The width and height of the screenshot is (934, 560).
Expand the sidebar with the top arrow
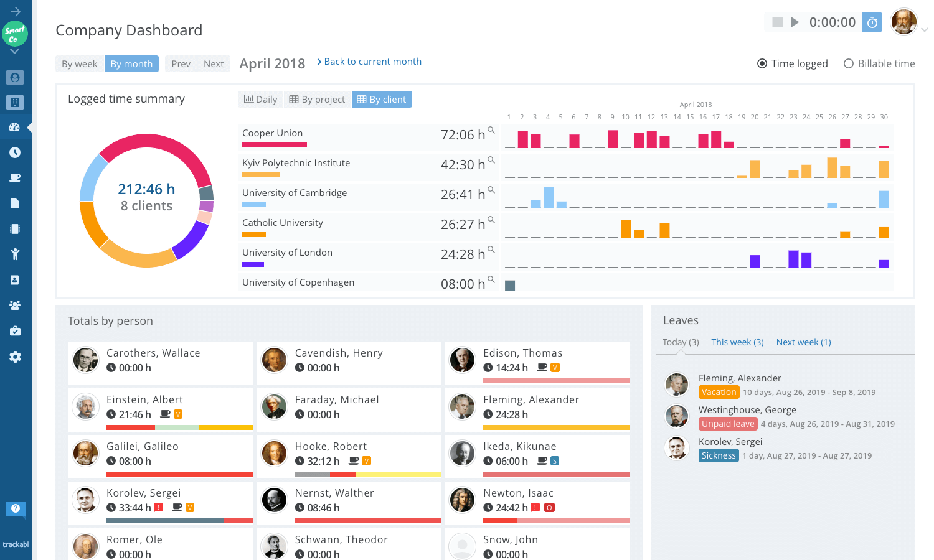16,11
